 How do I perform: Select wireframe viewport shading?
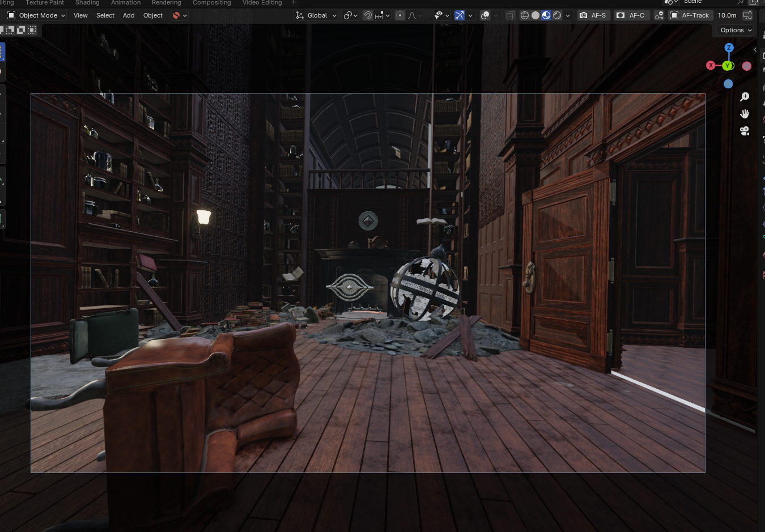point(525,15)
